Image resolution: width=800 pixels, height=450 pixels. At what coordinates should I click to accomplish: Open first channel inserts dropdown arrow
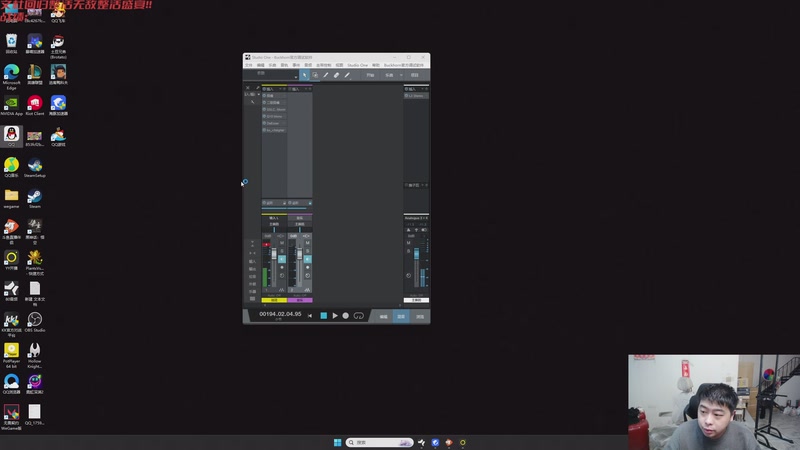(x=280, y=89)
